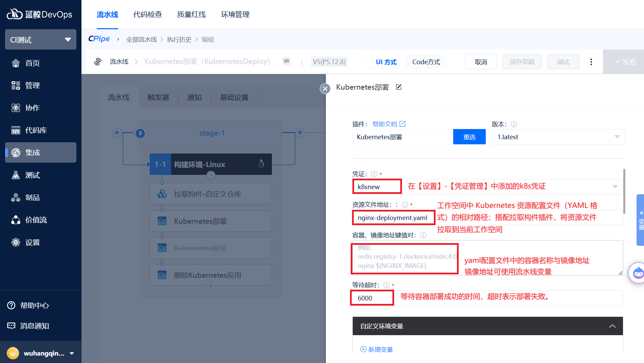Click the 等待超时 input field showing 6000
Viewport: 644px width, 363px height.
coord(372,298)
